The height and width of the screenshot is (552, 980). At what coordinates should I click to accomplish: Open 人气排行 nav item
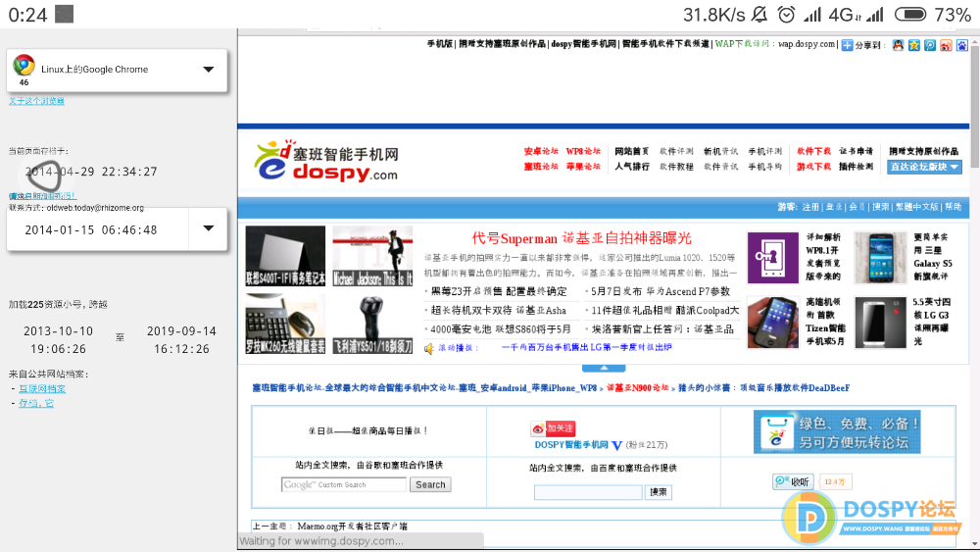(x=632, y=167)
